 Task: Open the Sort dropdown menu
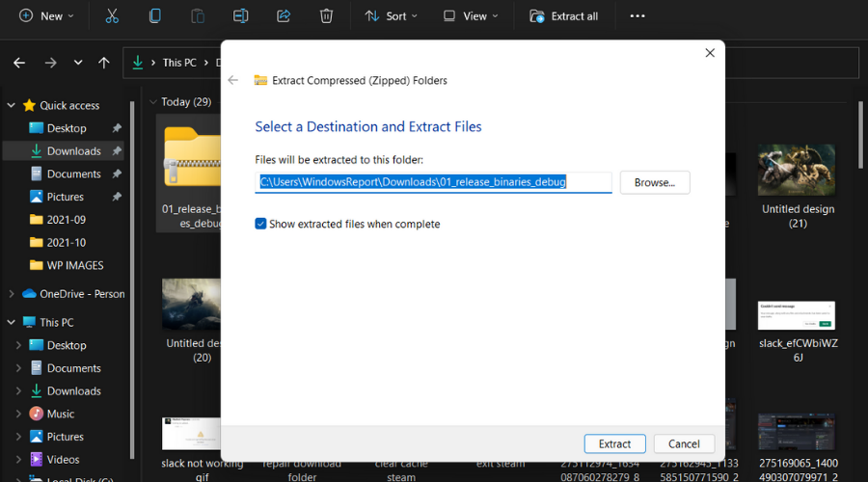pos(391,16)
